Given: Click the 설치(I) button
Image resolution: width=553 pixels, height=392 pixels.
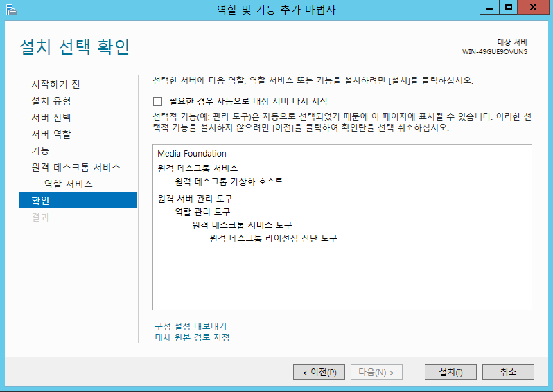Looking at the screenshot, I should coord(450,372).
